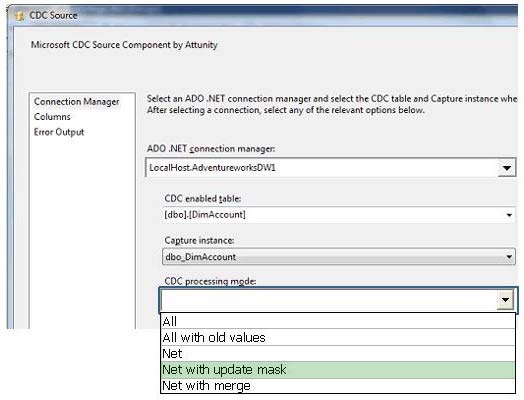Expand the CDC enabled table dropdown arrow
Image resolution: width=524 pixels, height=400 pixels.
coord(509,215)
